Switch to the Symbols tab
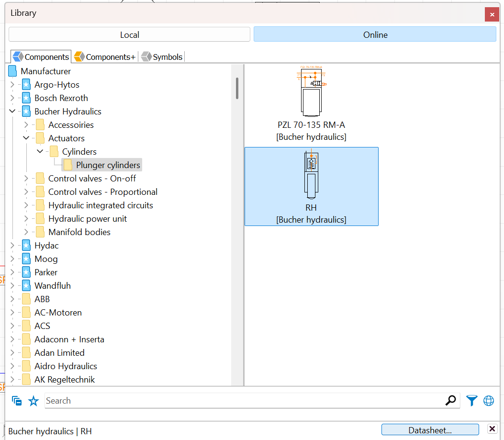Viewport: 504px width, 440px height. [x=162, y=57]
